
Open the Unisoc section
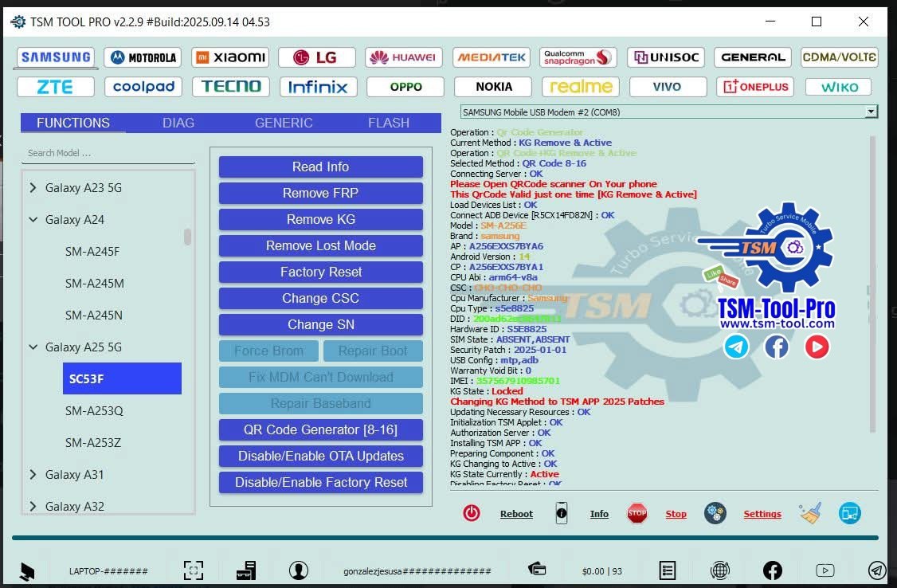[x=666, y=57]
